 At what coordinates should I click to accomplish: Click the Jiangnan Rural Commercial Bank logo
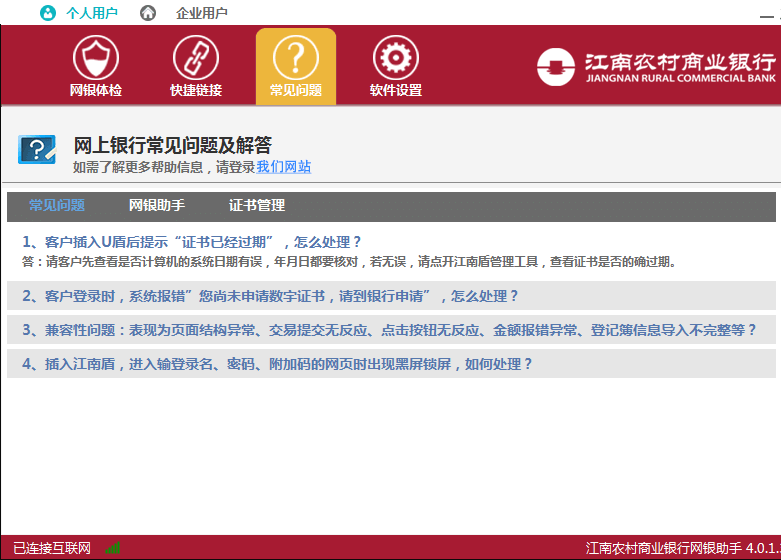(655, 67)
